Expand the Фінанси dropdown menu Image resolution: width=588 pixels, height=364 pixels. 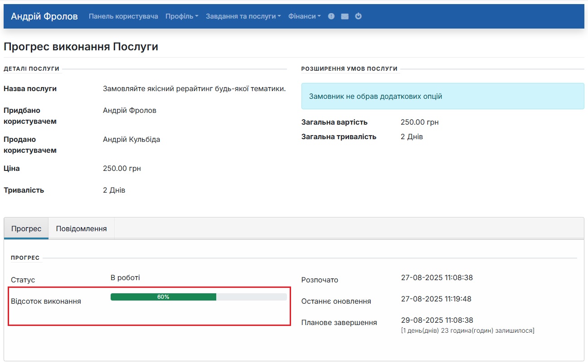304,16
